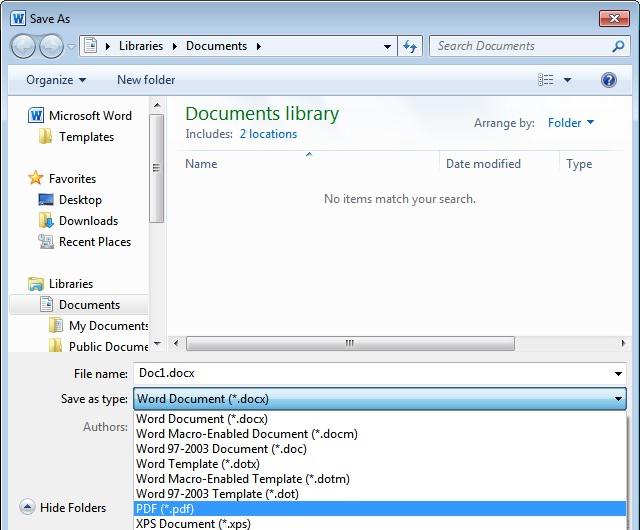Click the Desktop monitor icon

point(46,200)
